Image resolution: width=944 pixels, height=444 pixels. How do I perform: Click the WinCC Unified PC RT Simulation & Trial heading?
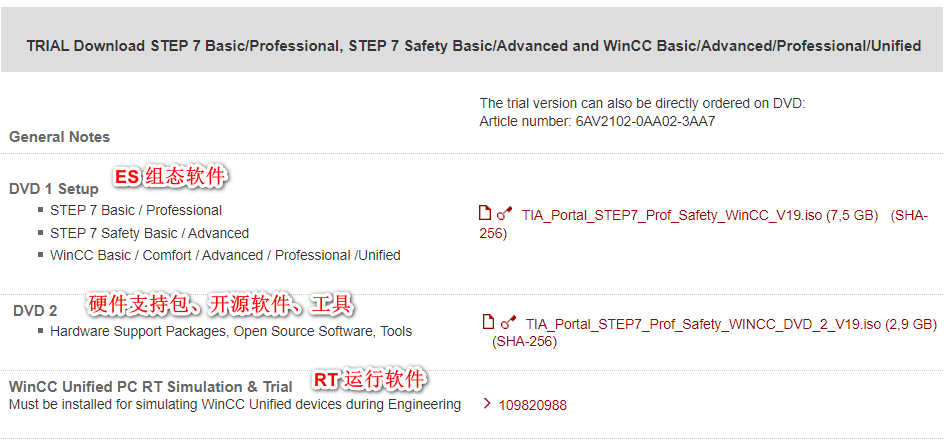(151, 387)
